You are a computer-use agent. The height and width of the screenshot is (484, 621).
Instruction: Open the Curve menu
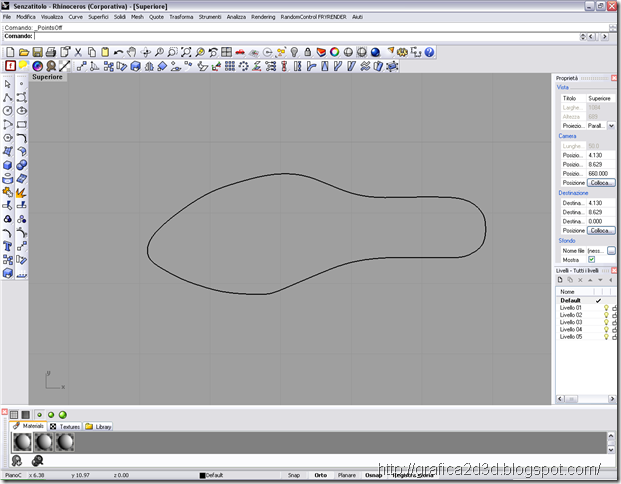coord(75,17)
